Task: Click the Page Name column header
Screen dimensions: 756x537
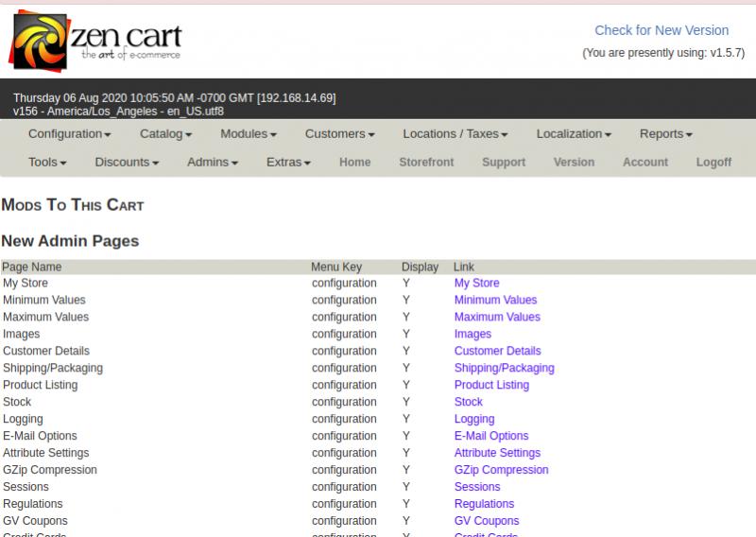Action: (32, 267)
